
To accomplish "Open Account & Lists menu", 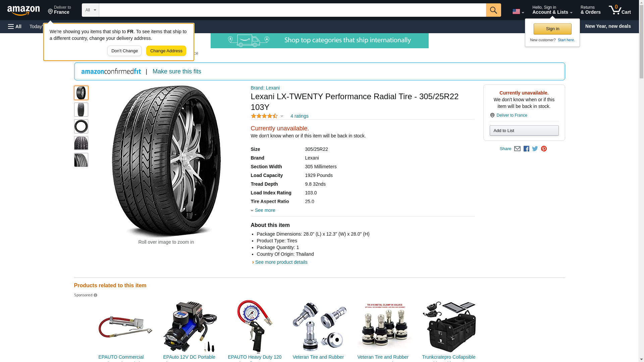I will point(552,10).
